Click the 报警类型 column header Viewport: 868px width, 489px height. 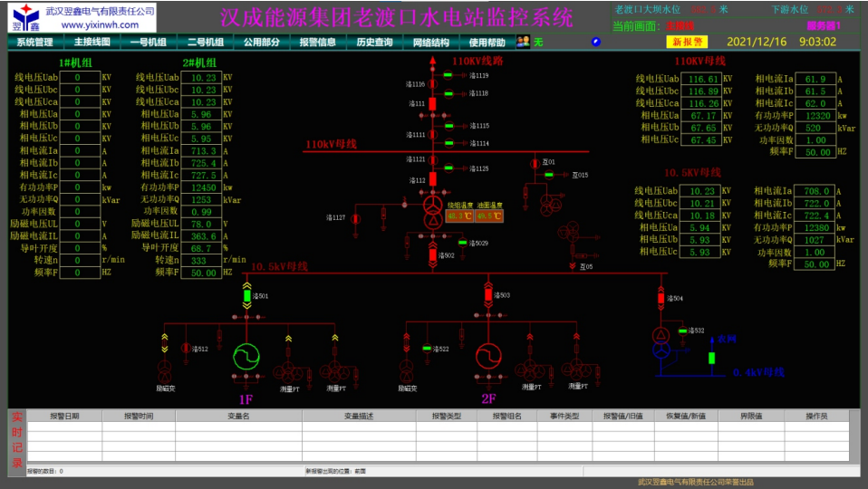point(447,416)
